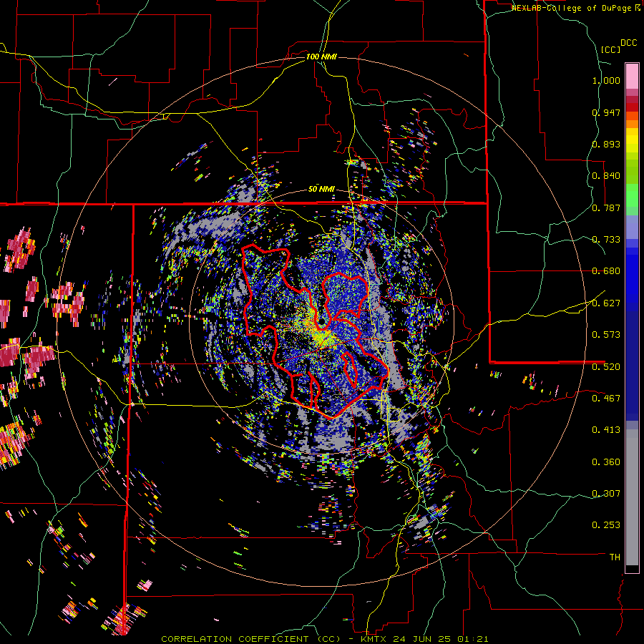This screenshot has width=644, height=644.
Task: Select the 0.467 scale value
Action: (606, 399)
